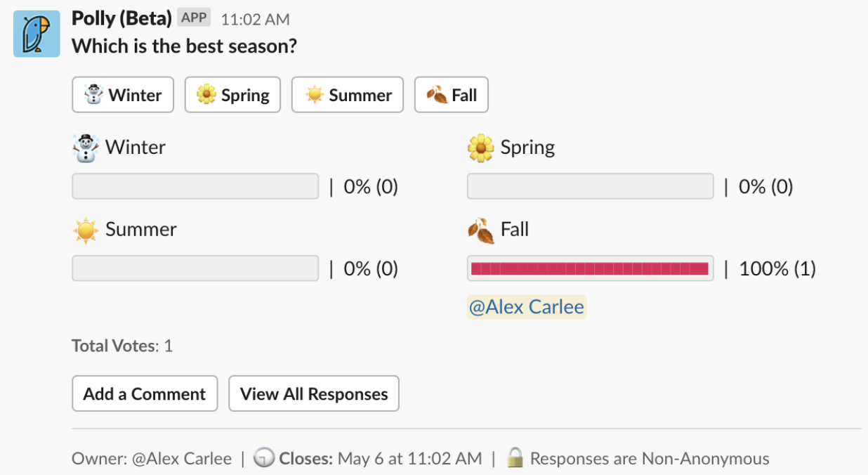Click the fallen leaves emoji beside Fall results

point(481,230)
